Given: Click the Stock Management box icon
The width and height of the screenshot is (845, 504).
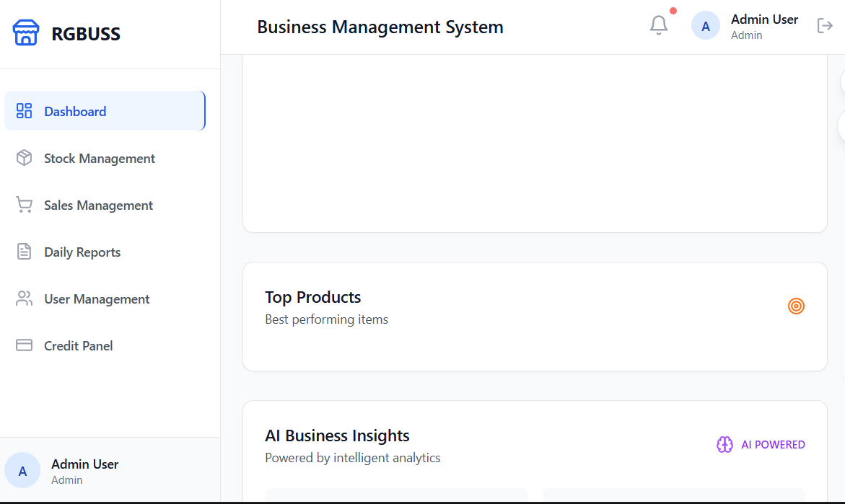Looking at the screenshot, I should [25, 158].
